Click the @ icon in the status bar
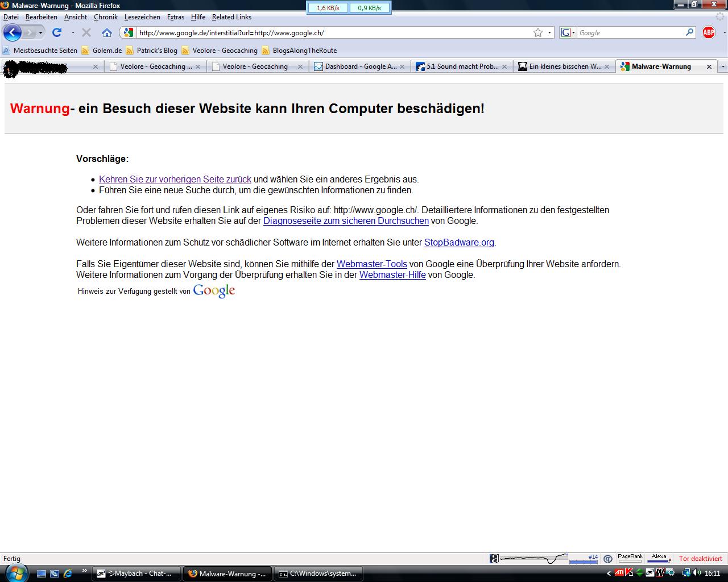The width and height of the screenshot is (728, 582). point(607,559)
